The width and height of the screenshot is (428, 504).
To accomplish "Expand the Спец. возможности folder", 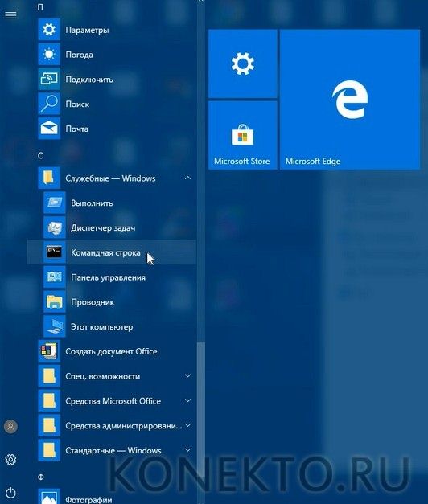I will tap(187, 375).
